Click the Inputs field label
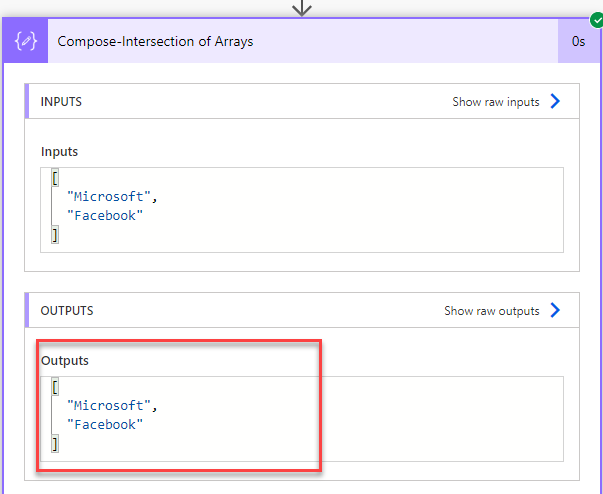This screenshot has height=494, width=603. point(59,151)
